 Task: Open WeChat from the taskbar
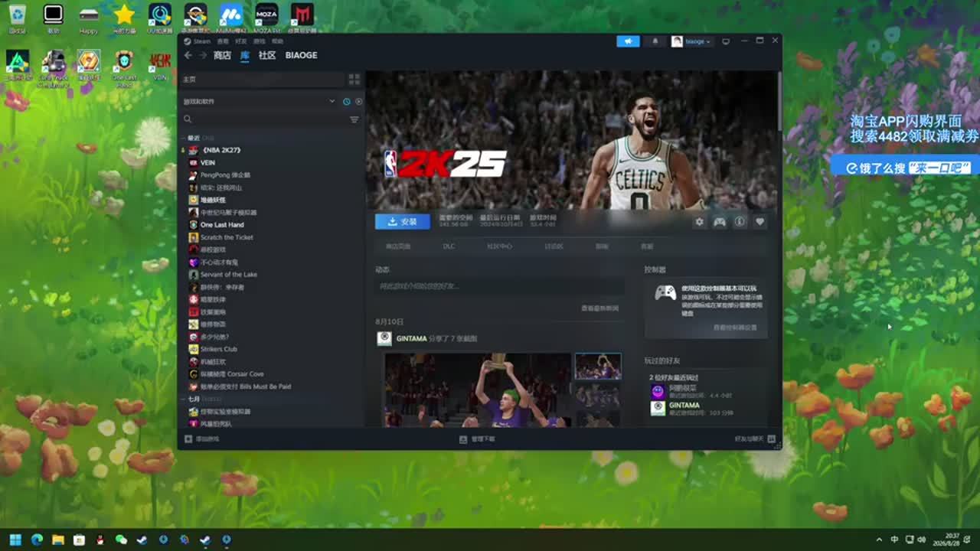[x=121, y=540]
